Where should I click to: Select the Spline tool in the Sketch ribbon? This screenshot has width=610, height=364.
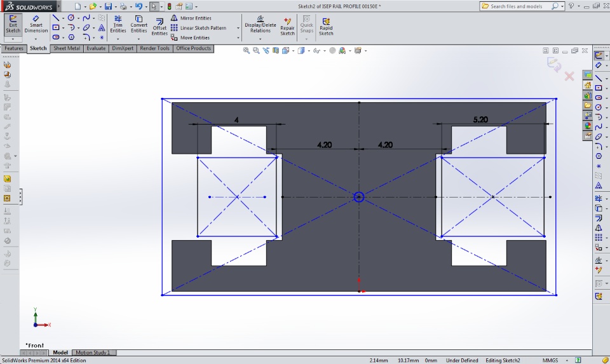pos(86,18)
